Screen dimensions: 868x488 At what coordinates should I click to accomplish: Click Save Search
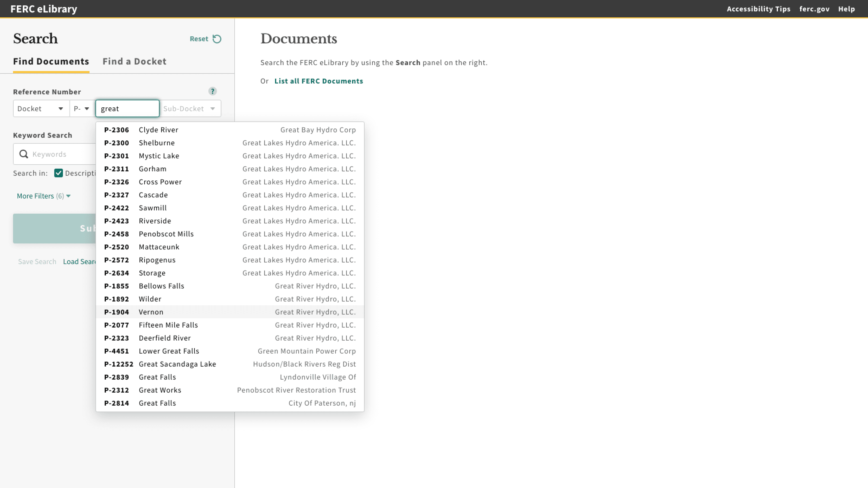37,262
